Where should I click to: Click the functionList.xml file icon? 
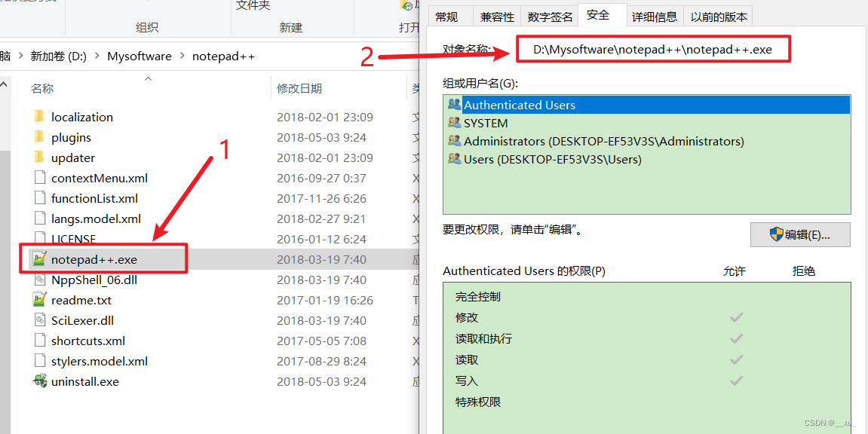click(38, 198)
